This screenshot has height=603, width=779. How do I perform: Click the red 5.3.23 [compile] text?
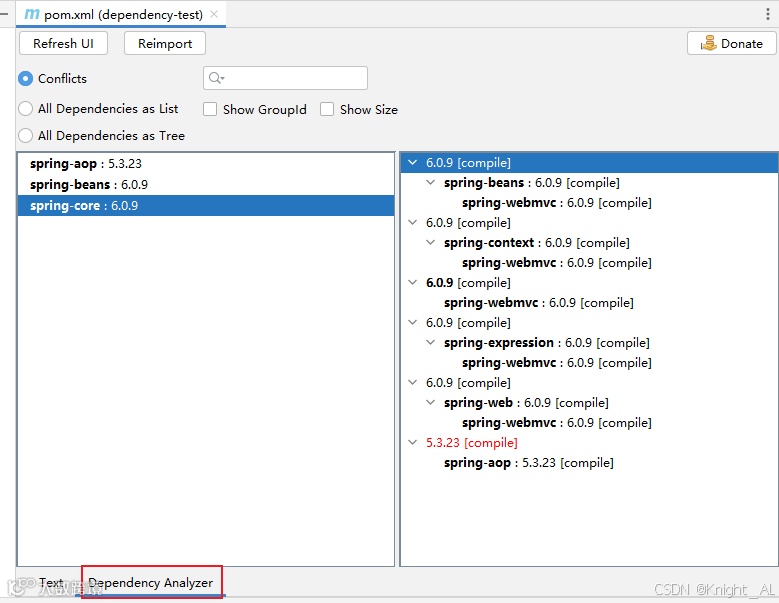click(471, 443)
